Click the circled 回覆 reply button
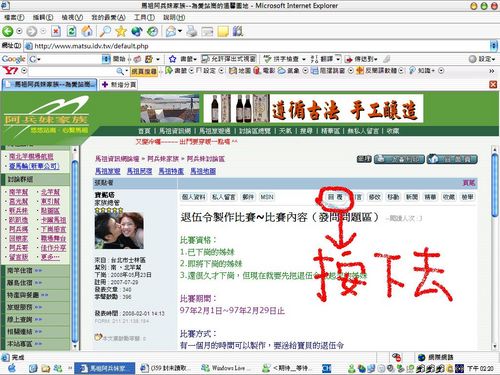 pos(335,197)
